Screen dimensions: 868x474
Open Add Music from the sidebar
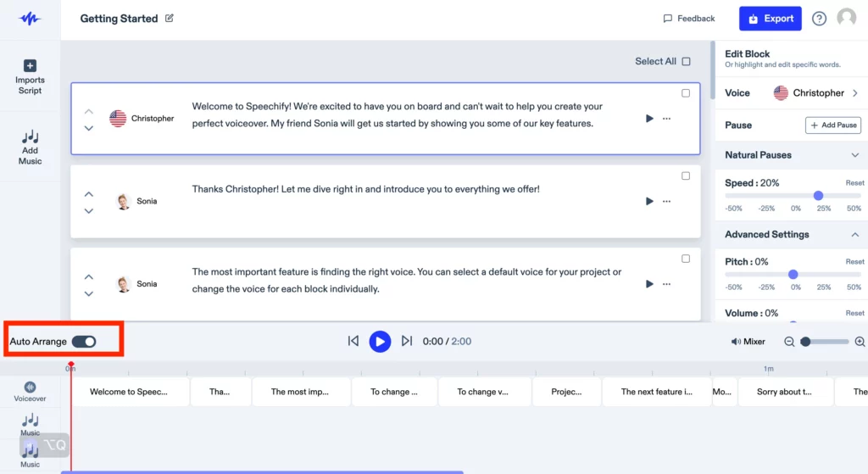point(30,146)
